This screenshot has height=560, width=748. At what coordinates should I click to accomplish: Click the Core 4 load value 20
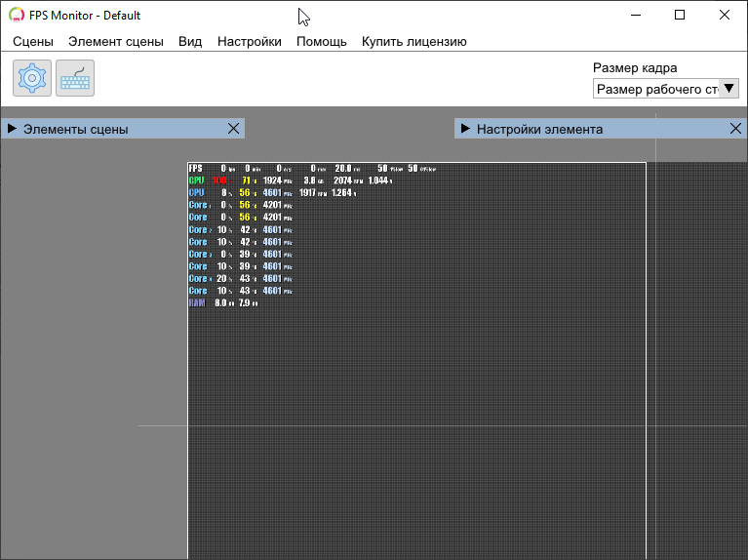pos(221,279)
